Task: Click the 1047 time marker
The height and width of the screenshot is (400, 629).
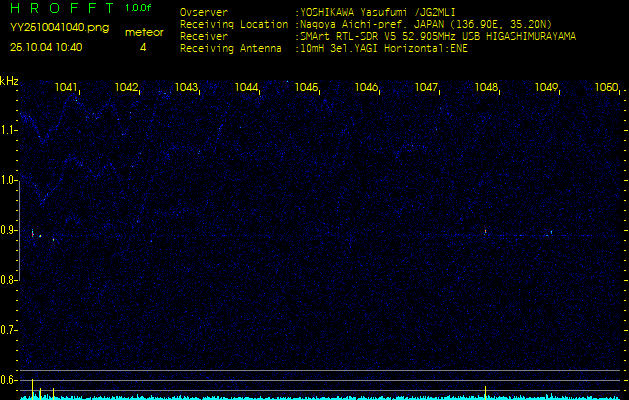Action: 427,88
